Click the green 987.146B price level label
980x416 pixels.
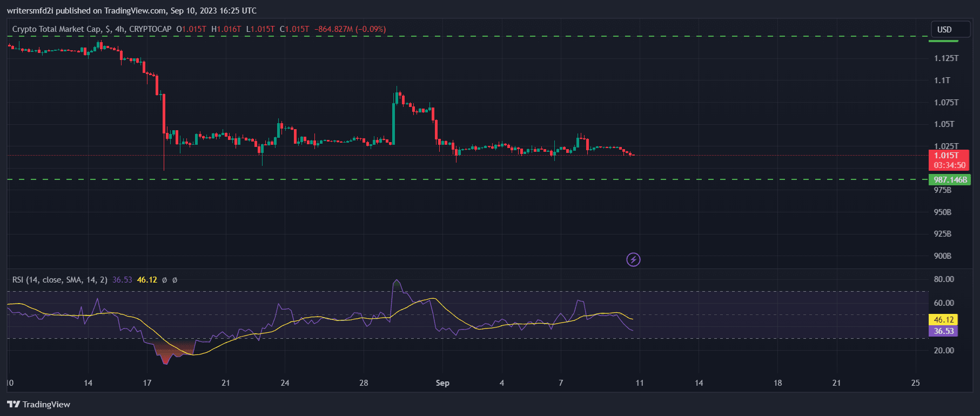click(950, 180)
